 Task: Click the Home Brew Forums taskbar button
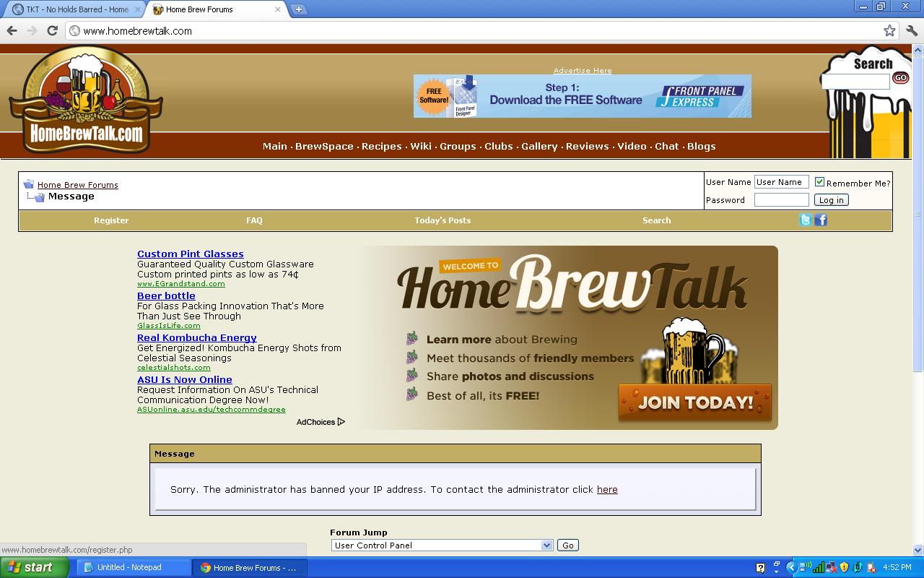250,568
